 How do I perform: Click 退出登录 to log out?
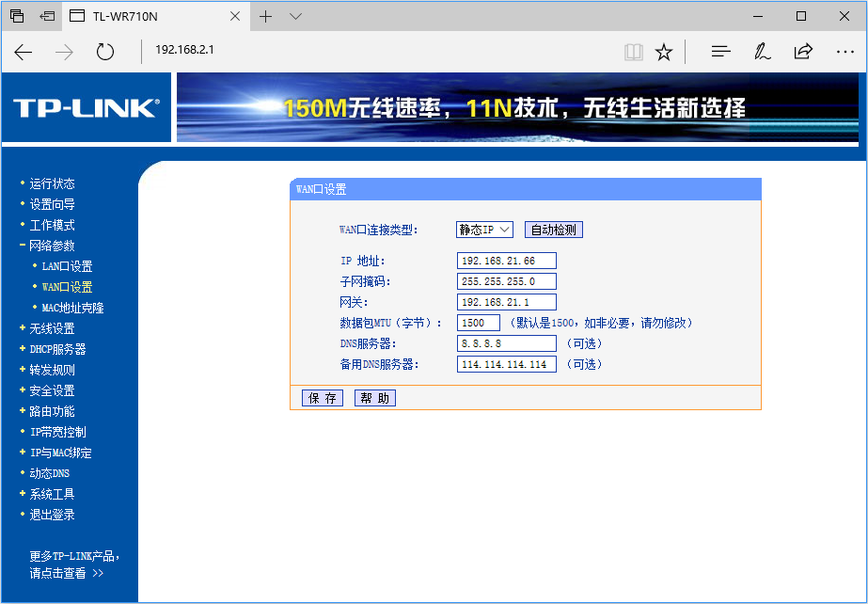[52, 515]
